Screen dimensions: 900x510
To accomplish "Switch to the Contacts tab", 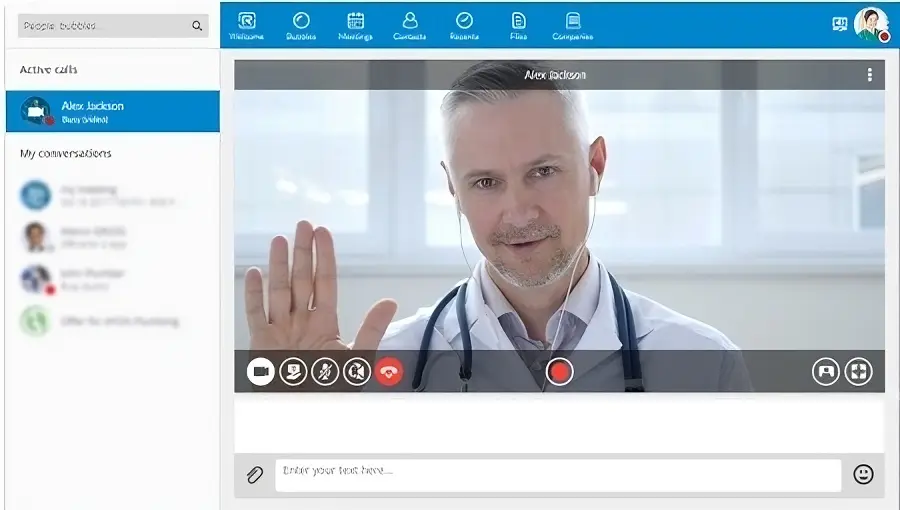I will point(409,25).
